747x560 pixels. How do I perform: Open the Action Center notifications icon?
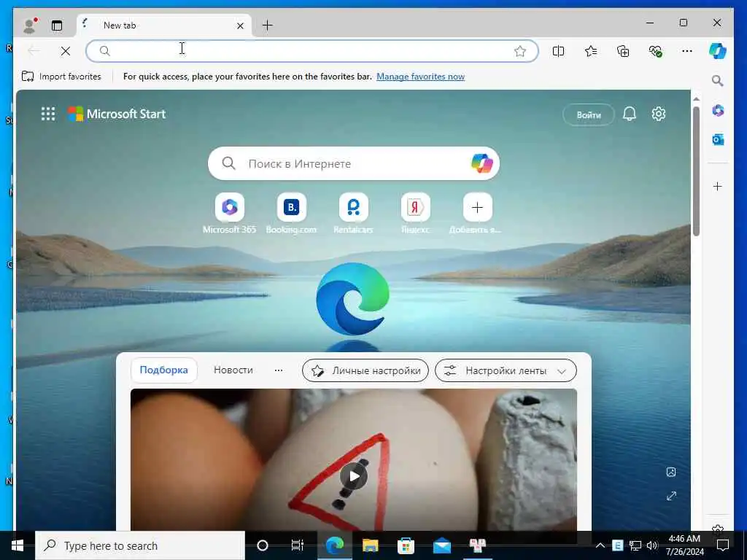(x=723, y=545)
